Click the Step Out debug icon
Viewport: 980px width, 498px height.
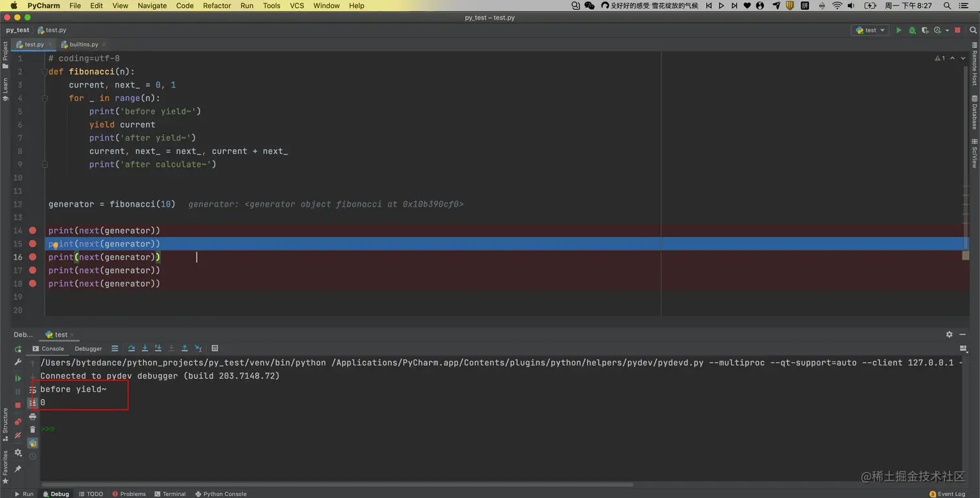coord(185,348)
